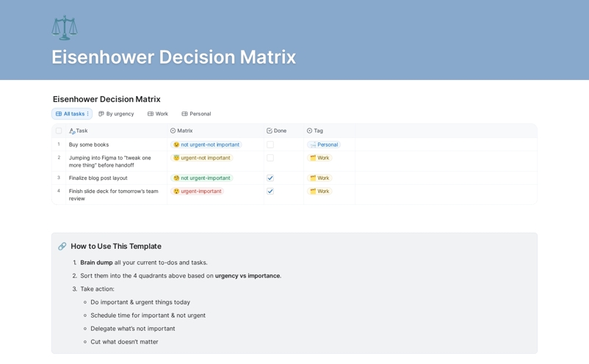Open the Personal tag for Buy some books
This screenshot has height=364, width=589.
324,145
